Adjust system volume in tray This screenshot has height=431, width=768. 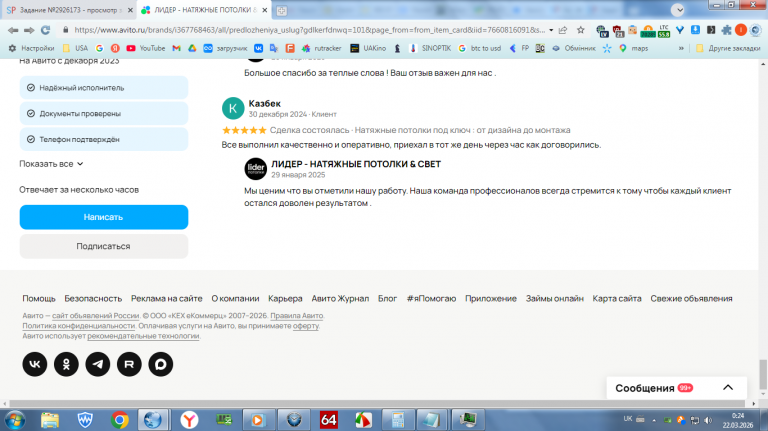tap(708, 420)
